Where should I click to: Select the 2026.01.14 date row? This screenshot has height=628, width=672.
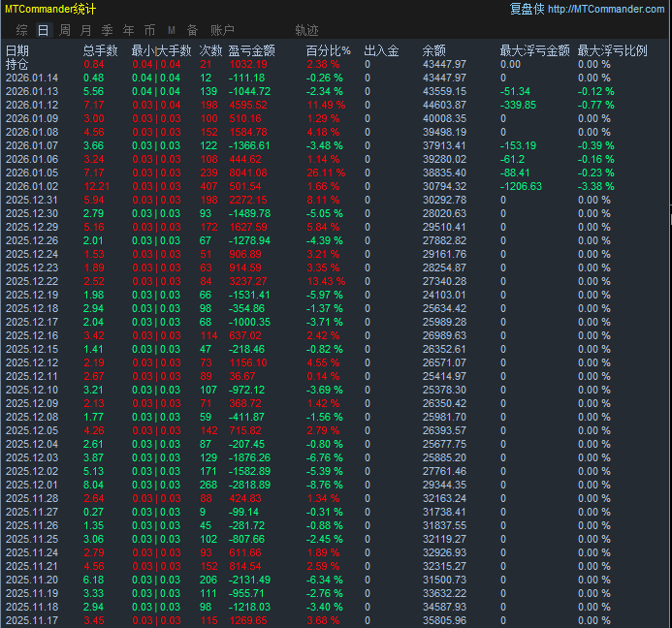tap(32, 78)
